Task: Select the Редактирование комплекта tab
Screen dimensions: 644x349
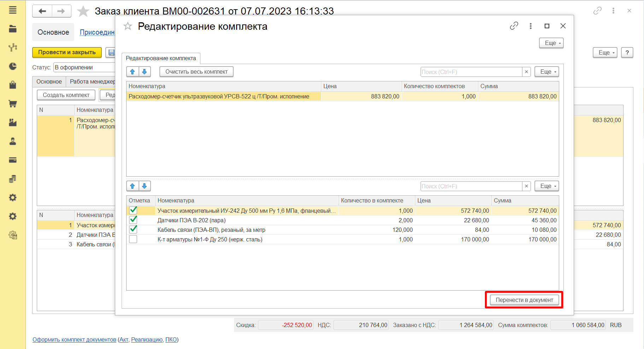Action: (x=161, y=58)
